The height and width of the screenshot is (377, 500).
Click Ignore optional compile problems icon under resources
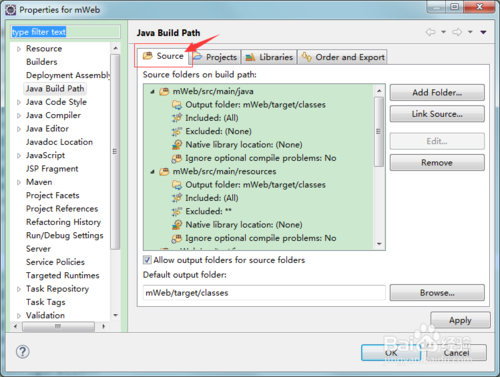[177, 238]
